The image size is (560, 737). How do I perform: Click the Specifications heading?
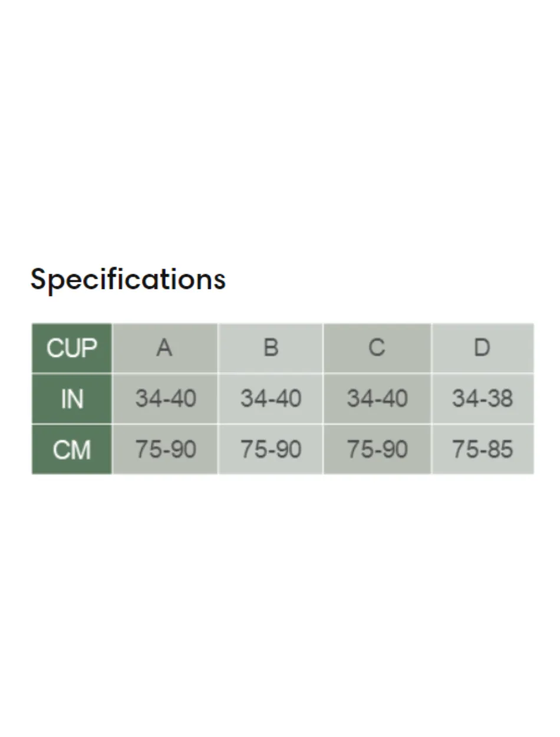coord(128,279)
